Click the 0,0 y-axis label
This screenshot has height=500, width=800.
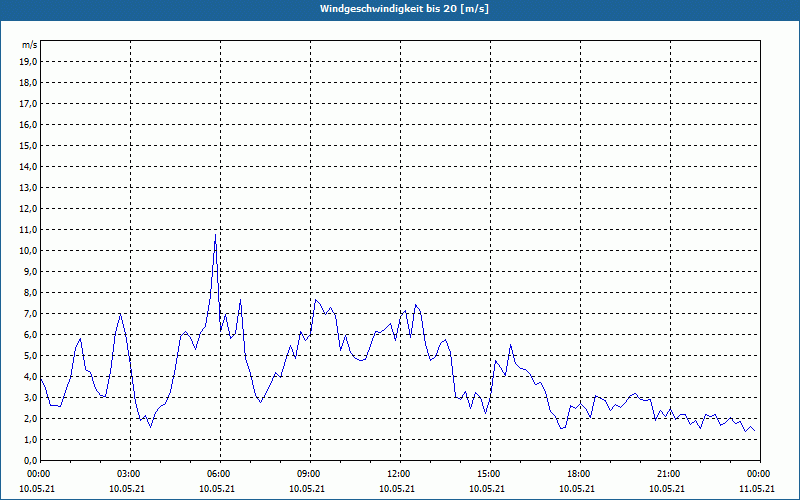30,461
